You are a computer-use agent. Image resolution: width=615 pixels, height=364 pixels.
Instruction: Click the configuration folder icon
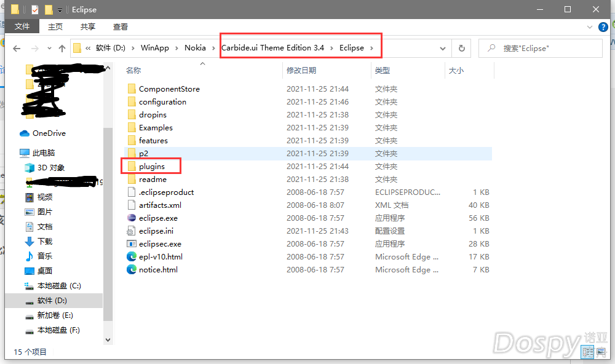pyautogui.click(x=132, y=102)
